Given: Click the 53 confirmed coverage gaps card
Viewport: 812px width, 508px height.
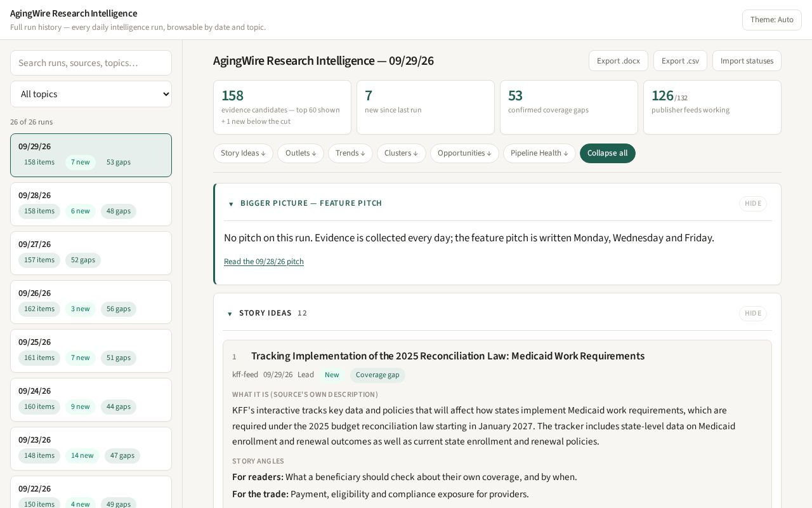Looking at the screenshot, I should tap(569, 107).
